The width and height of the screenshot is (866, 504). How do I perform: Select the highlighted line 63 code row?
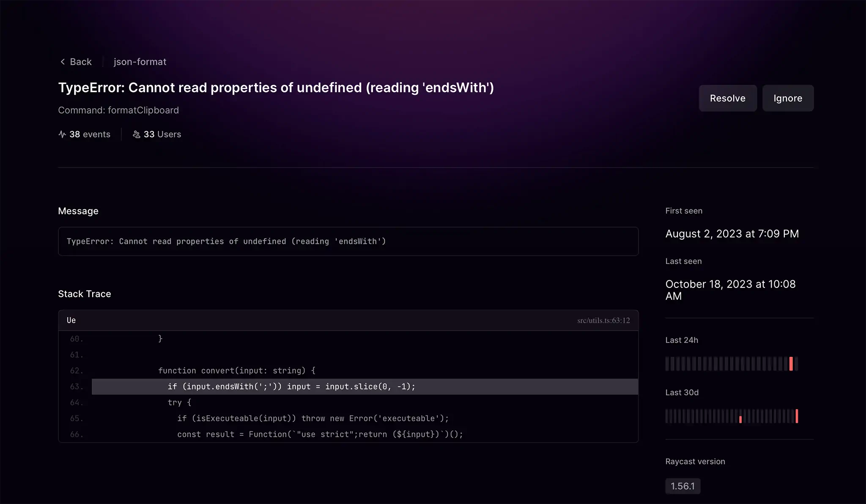364,386
